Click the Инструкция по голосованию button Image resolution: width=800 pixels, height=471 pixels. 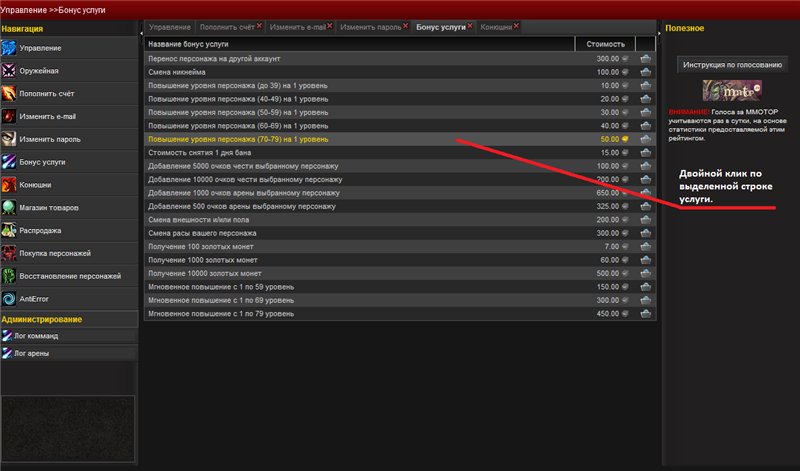pos(731,64)
